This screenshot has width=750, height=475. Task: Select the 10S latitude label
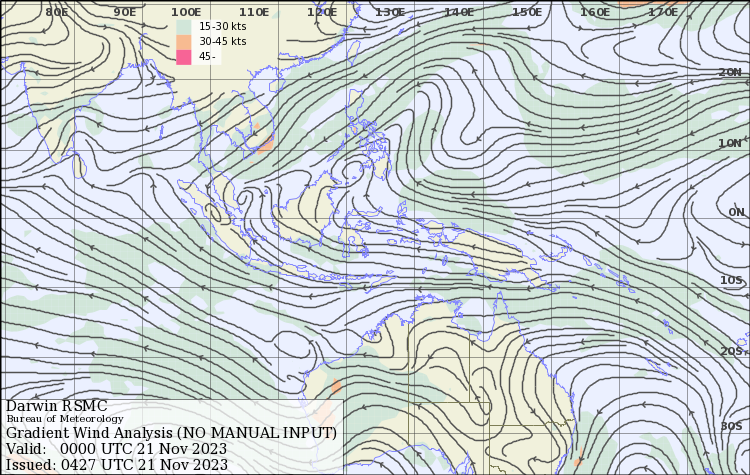point(731,281)
